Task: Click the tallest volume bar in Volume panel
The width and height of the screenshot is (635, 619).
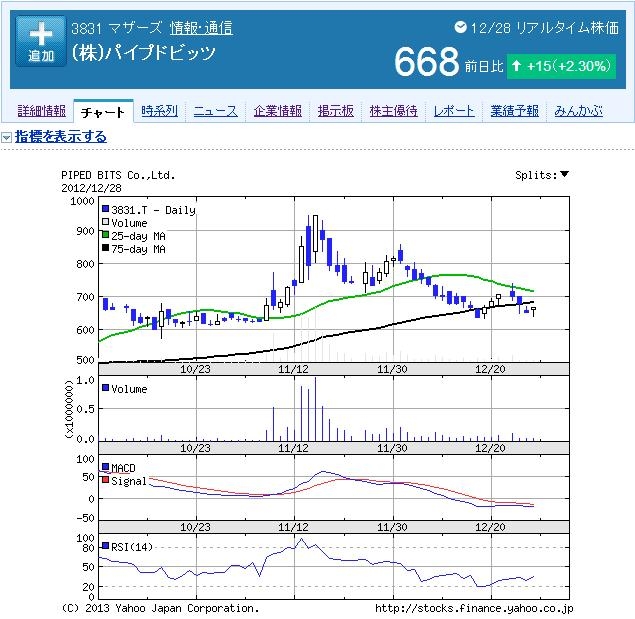Action: (315, 409)
